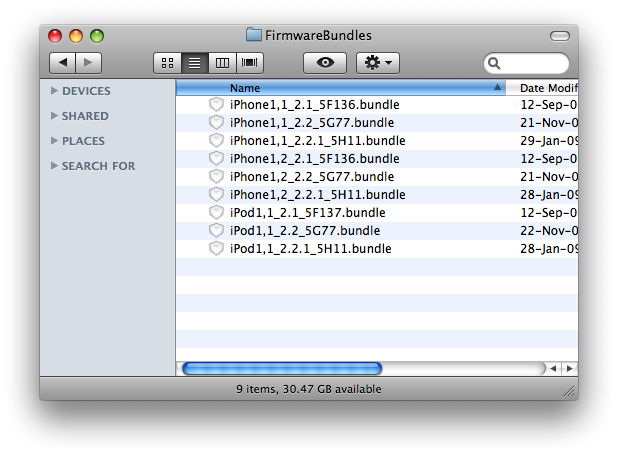
Task: Select file name iPod1,1_2.2_5G77.bundle
Action: [x=305, y=231]
